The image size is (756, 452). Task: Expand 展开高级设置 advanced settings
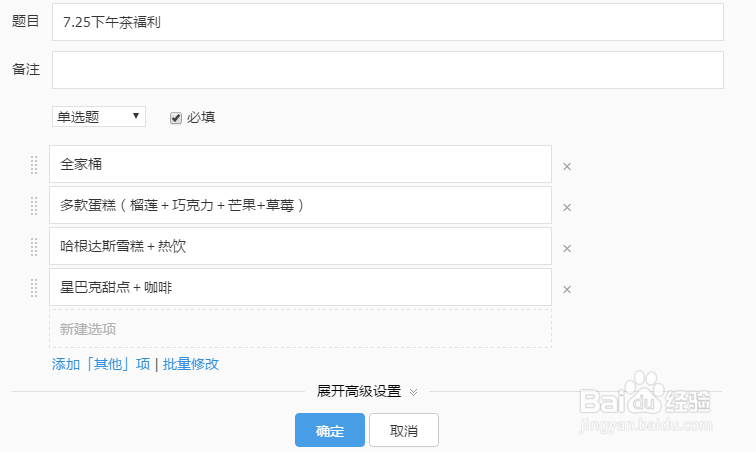(x=366, y=391)
